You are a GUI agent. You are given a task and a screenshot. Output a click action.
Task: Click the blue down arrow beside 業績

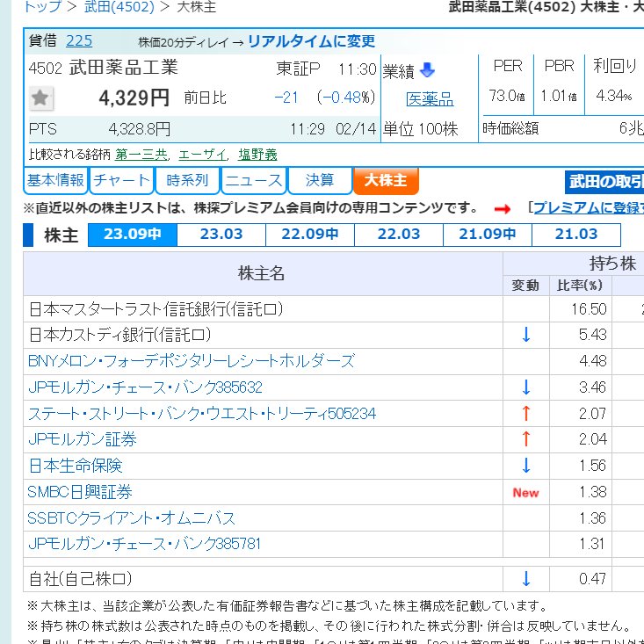click(x=427, y=70)
